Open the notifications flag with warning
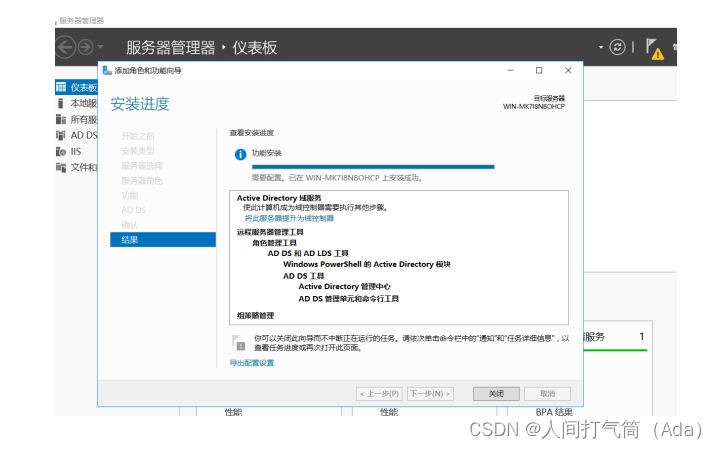 (x=654, y=48)
